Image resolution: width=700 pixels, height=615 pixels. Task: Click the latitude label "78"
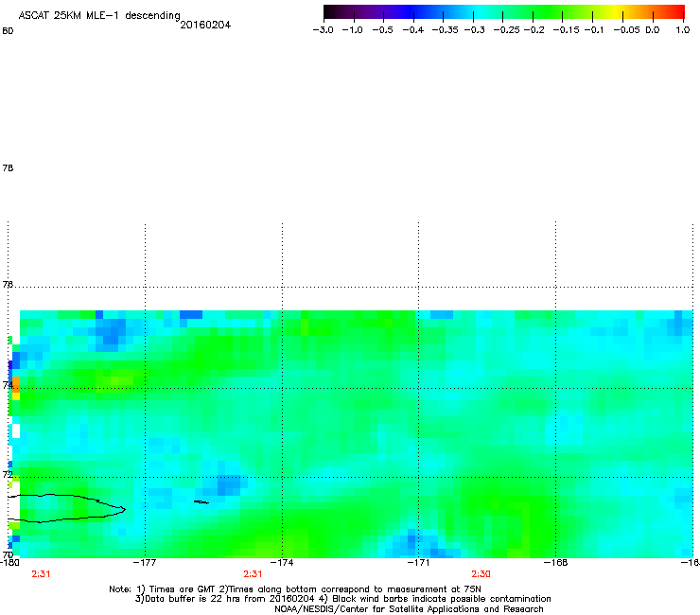tap(8, 167)
